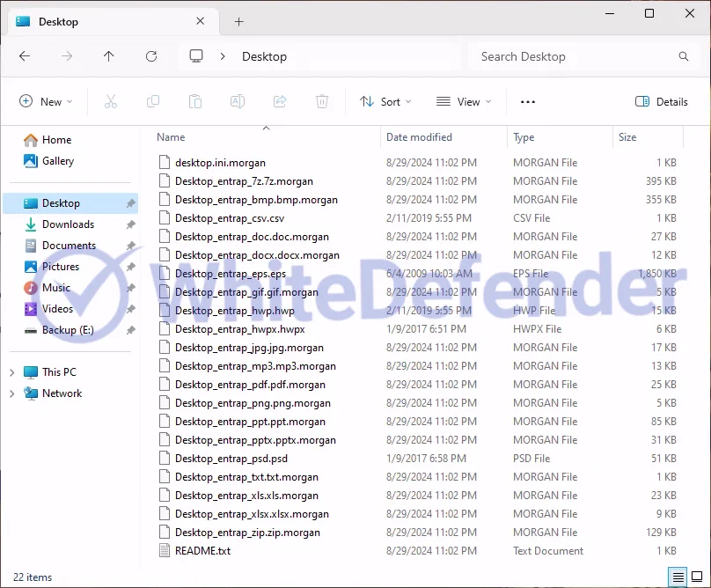Click the Cut scissors icon
Image resolution: width=711 pixels, height=588 pixels.
pyautogui.click(x=111, y=102)
